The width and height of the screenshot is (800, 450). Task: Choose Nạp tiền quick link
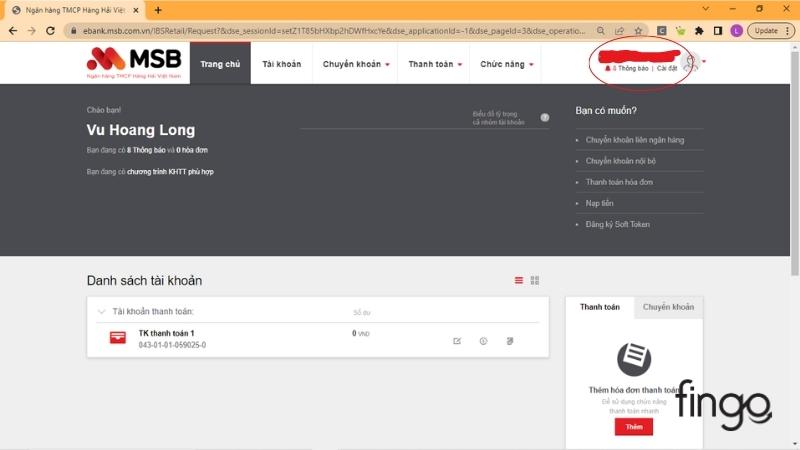click(x=599, y=203)
